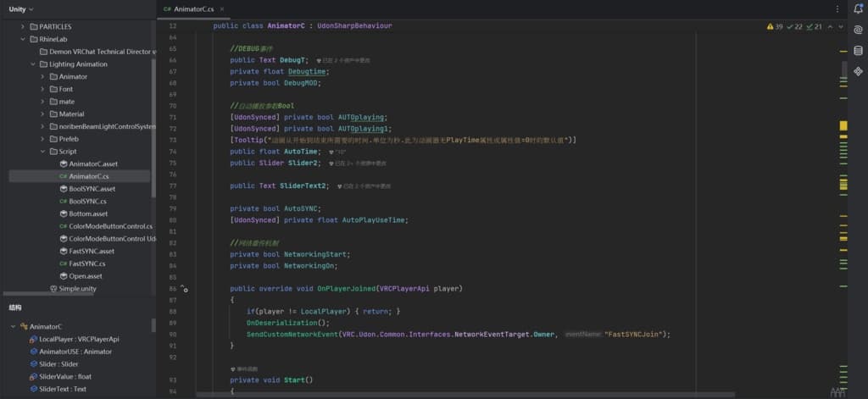Click the C# icon of ColorModeButtonControl.cs
The height and width of the screenshot is (399, 868).
click(63, 226)
